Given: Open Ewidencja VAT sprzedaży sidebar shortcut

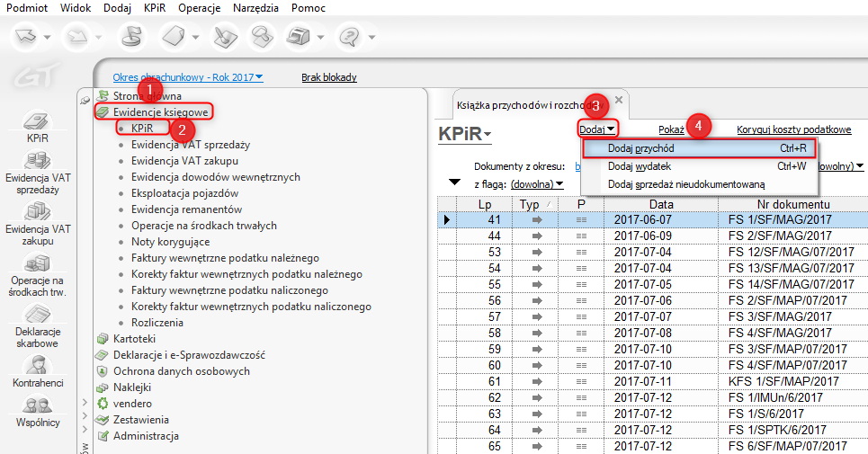Looking at the screenshot, I should pyautogui.click(x=38, y=174).
